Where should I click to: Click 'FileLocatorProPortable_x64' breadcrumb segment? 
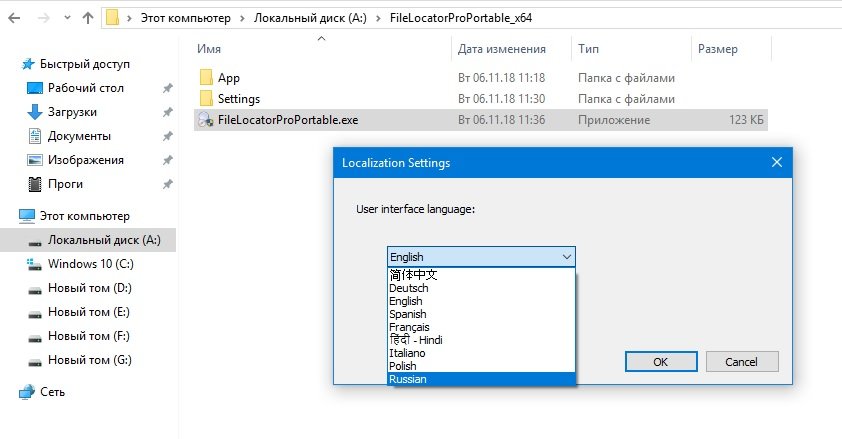tap(461, 18)
